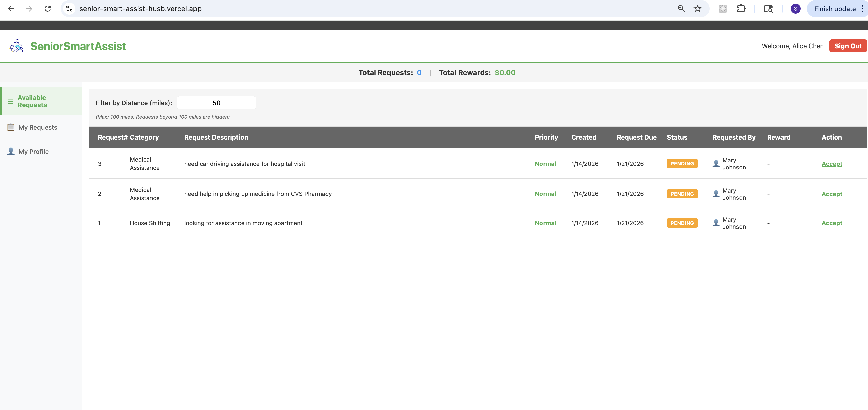
Task: Click the Finish update button
Action: pyautogui.click(x=834, y=9)
